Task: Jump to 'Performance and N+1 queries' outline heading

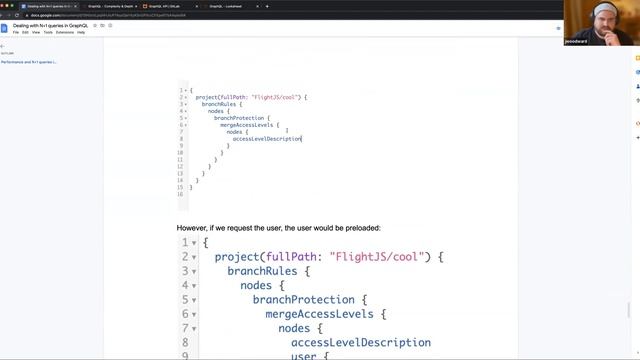Action: 29,62
